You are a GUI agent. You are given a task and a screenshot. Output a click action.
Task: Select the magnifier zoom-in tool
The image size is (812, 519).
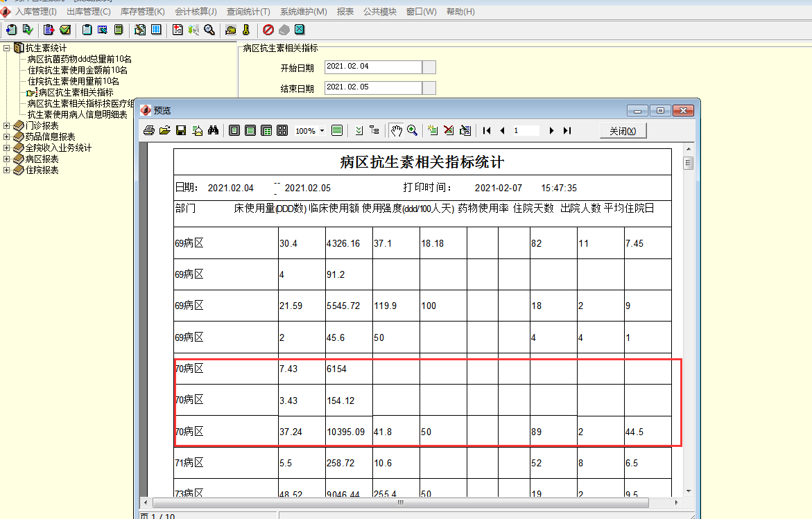(x=412, y=130)
